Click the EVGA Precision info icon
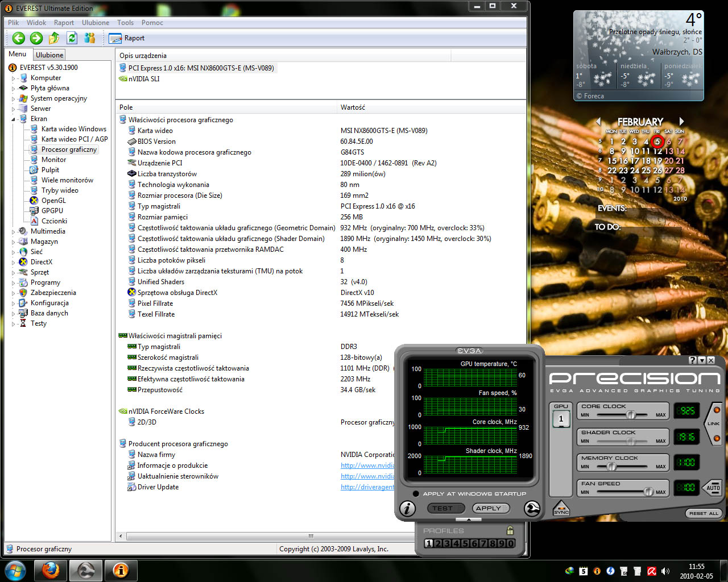This screenshot has height=582, width=728. coord(407,509)
